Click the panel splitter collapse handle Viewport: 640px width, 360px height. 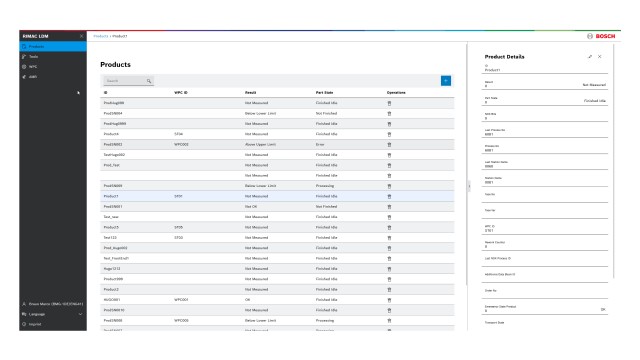(469, 186)
